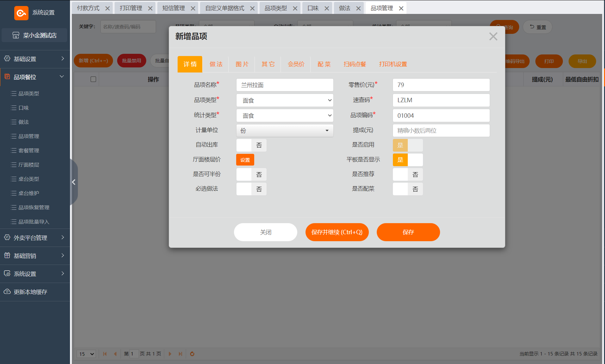Screen dimensions: 605x364
Task: Go to the first page icon
Action: (105, 354)
